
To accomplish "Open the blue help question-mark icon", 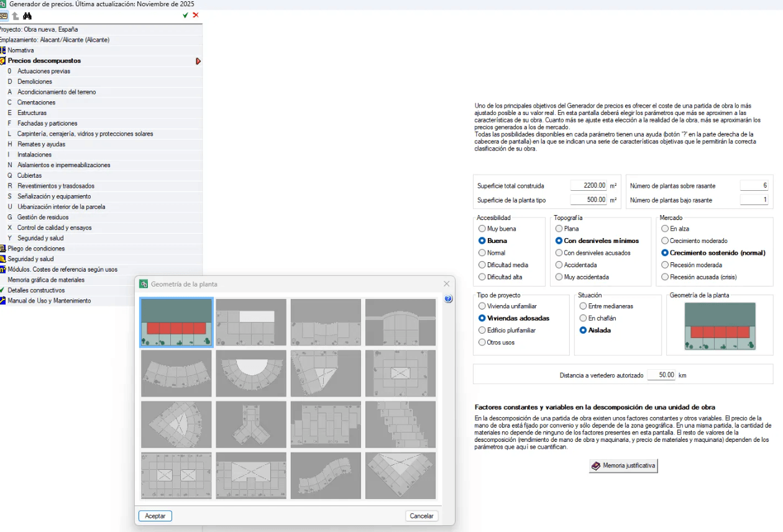I will [449, 299].
